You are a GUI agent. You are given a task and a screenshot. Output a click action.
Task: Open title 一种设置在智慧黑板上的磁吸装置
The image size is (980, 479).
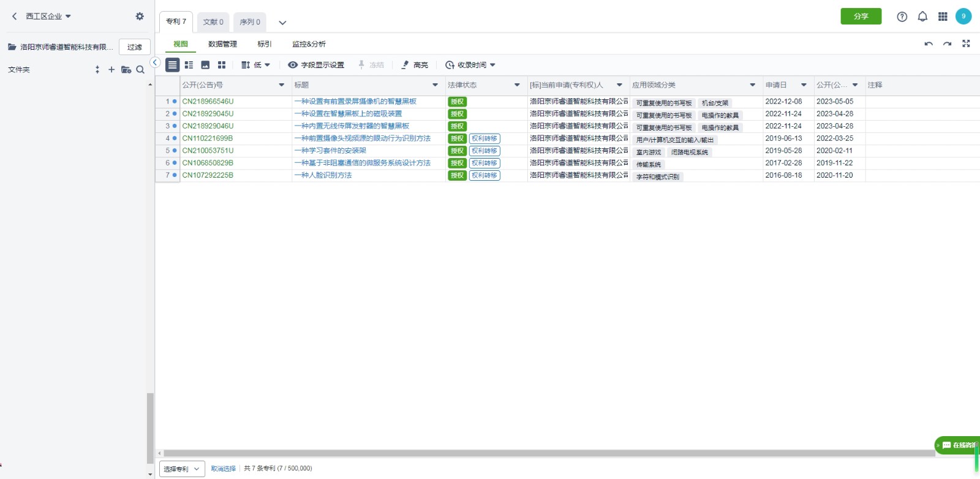[348, 114]
